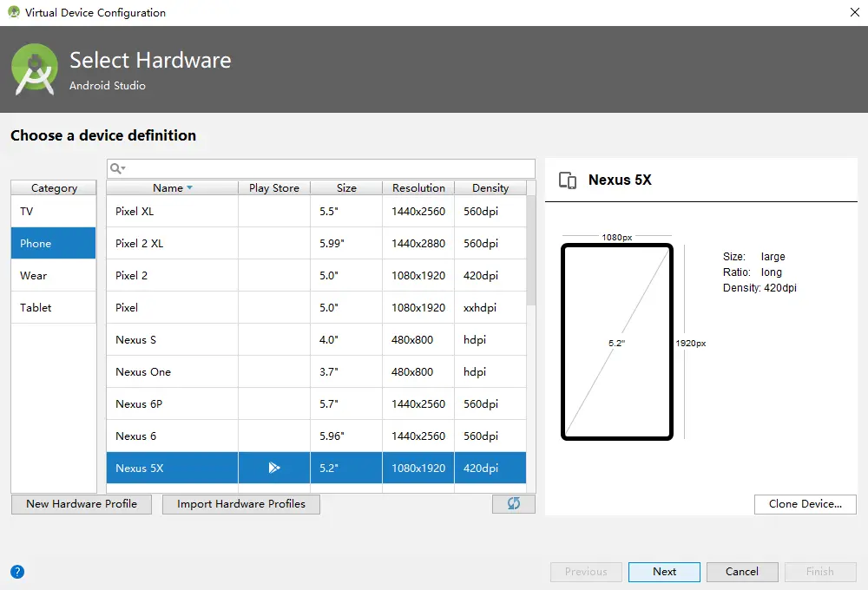868x590 pixels.
Task: Click the 4.0" size cell for Nexus S
Action: [x=346, y=340]
